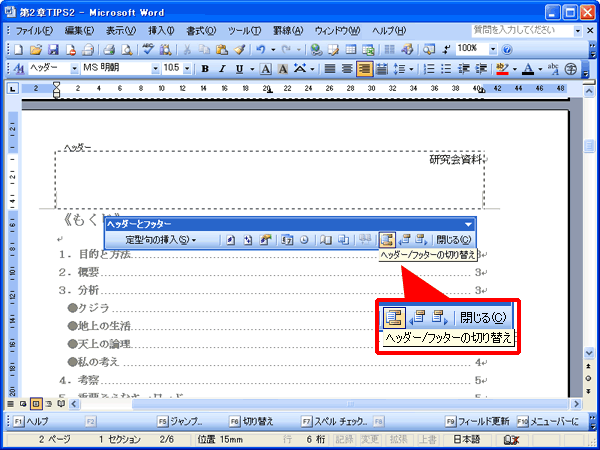The image size is (600, 450).
Task: Toggle character border on text
Action: [266, 69]
